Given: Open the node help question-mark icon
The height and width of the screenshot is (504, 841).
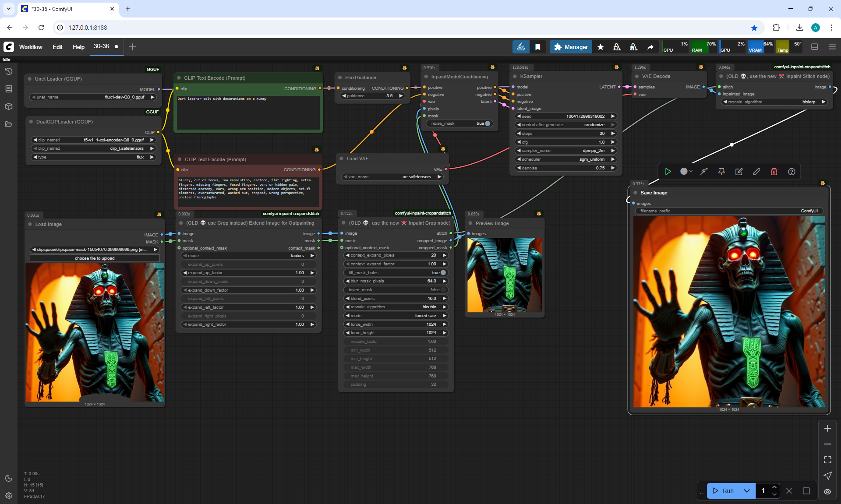Looking at the screenshot, I should pyautogui.click(x=792, y=172).
